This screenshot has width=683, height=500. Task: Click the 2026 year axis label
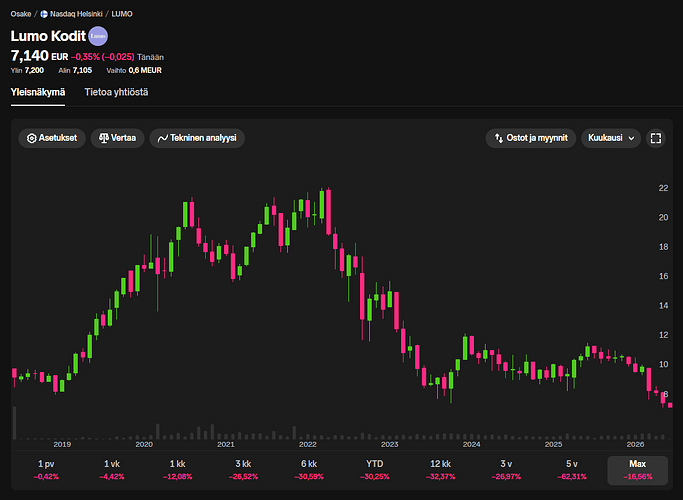coord(635,444)
